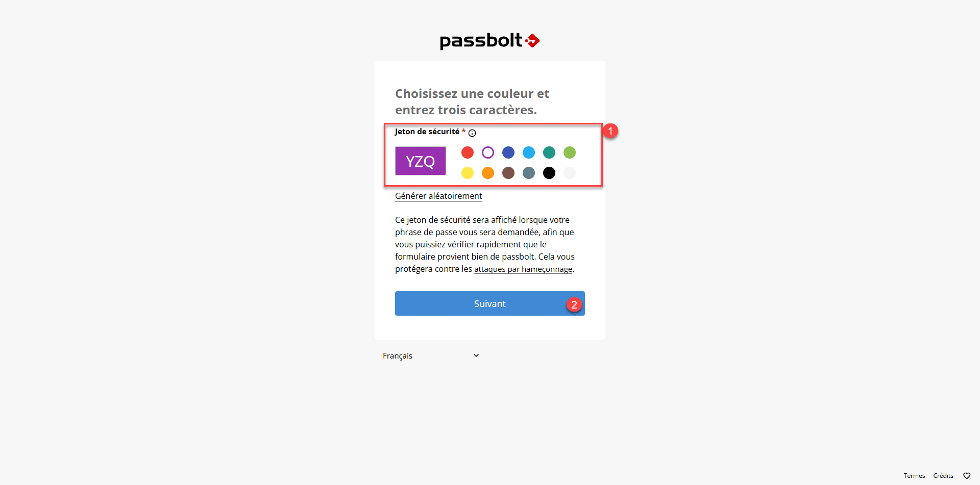980x485 pixels.
Task: Click the Générer aléatoirement link
Action: tap(438, 196)
